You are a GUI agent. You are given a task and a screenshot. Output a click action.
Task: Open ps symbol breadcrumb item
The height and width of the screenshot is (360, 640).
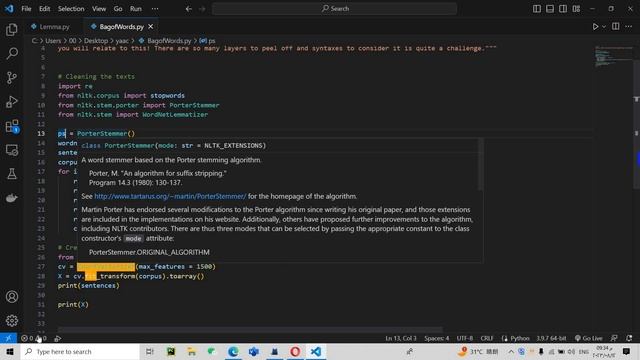207,41
